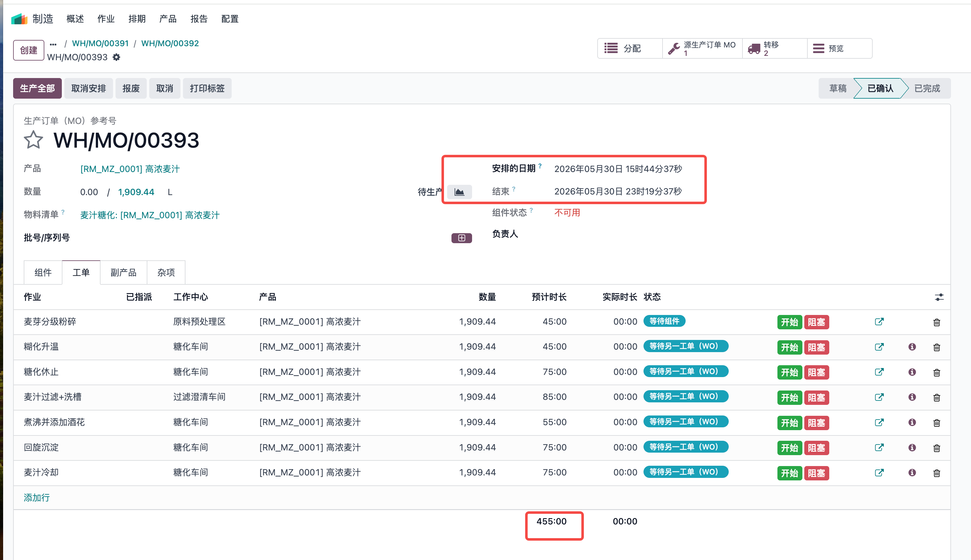Open the 分配 smart button
The image size is (971, 560).
click(x=630, y=48)
